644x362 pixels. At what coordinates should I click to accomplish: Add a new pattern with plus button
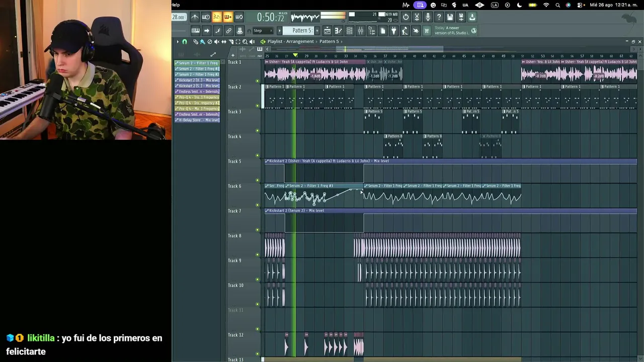pyautogui.click(x=317, y=31)
